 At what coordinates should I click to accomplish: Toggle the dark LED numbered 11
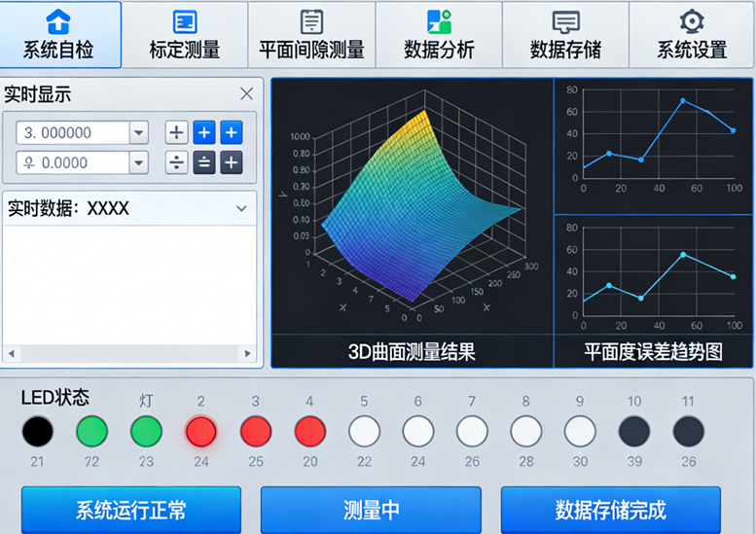click(689, 431)
